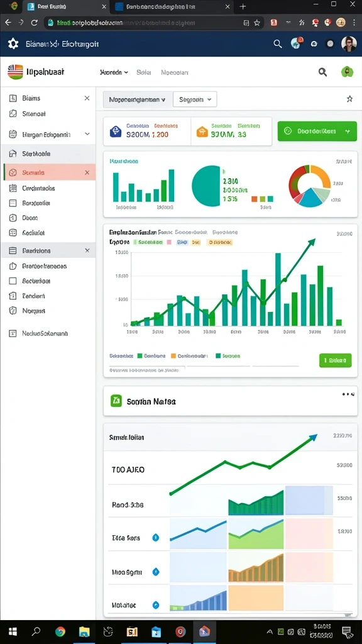The image size is (362, 644).
Task: Click the large green button with plus sign
Action: pos(317,131)
